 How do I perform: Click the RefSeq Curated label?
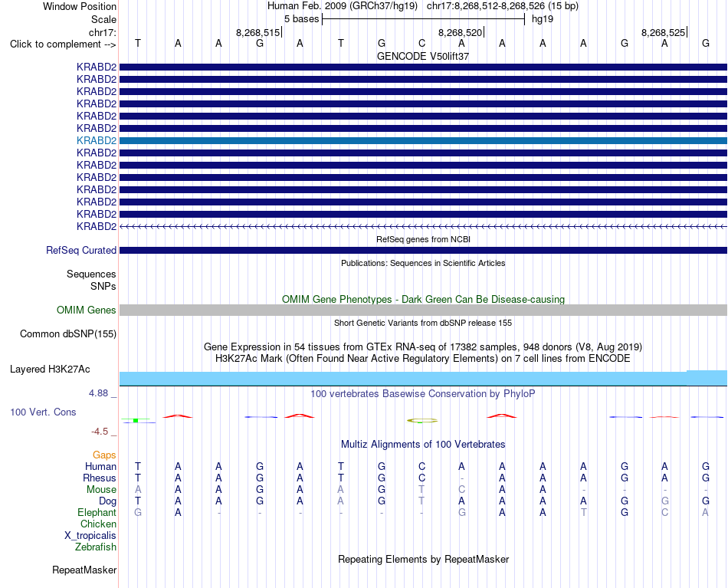pyautogui.click(x=81, y=251)
